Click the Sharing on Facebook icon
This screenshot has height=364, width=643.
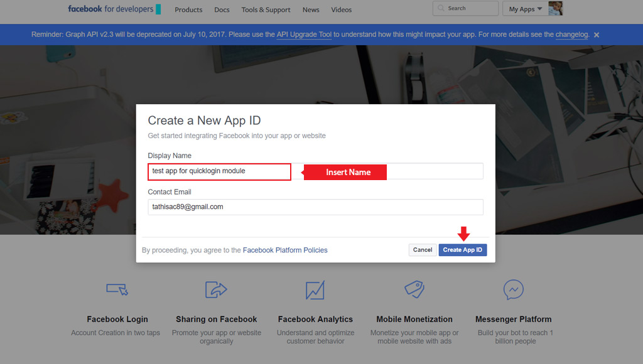(216, 289)
